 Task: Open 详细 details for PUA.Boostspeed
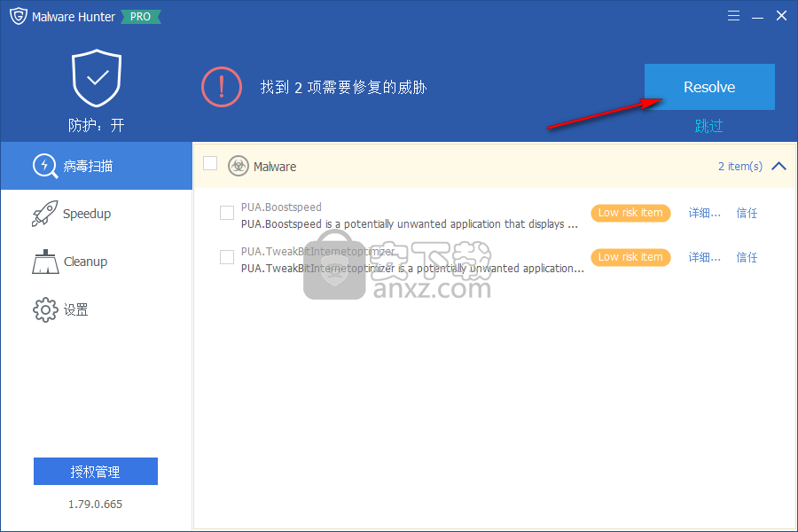coord(704,213)
